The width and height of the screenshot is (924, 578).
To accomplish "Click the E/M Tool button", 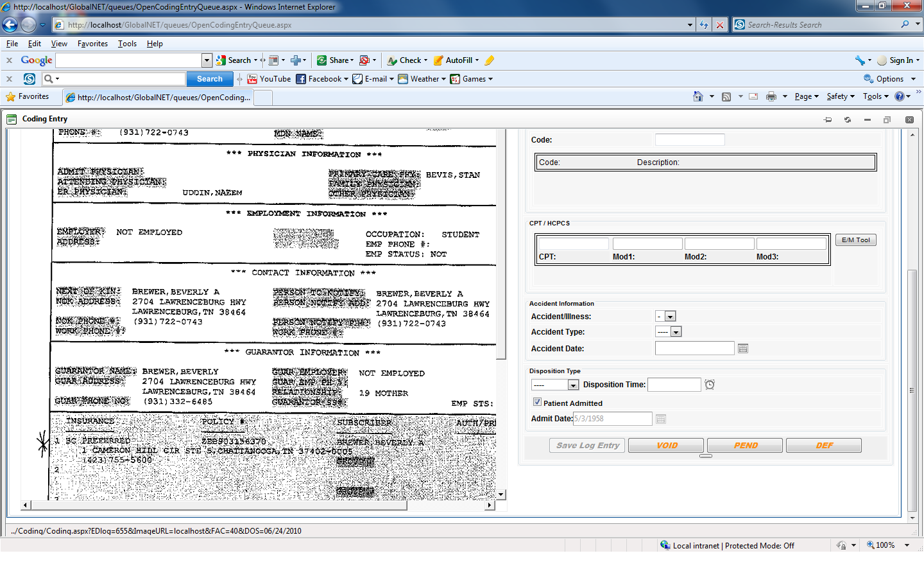I will 855,240.
